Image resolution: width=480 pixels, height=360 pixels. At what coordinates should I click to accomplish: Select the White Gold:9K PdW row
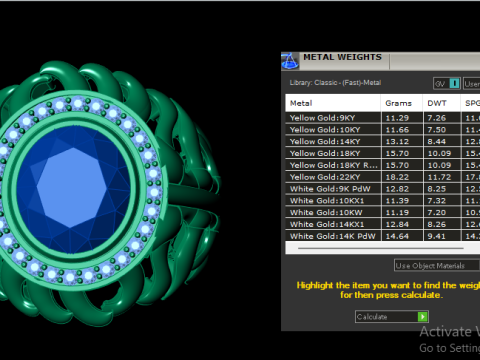pos(383,189)
